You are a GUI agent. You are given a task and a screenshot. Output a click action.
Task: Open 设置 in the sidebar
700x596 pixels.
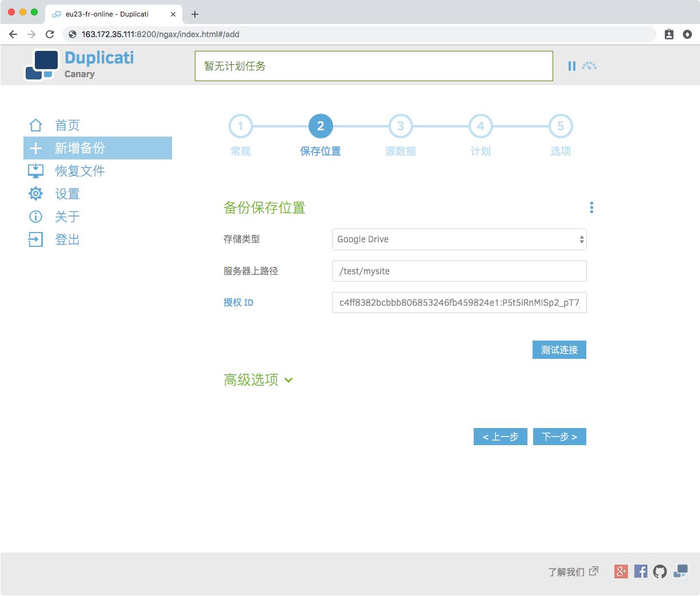(x=67, y=194)
